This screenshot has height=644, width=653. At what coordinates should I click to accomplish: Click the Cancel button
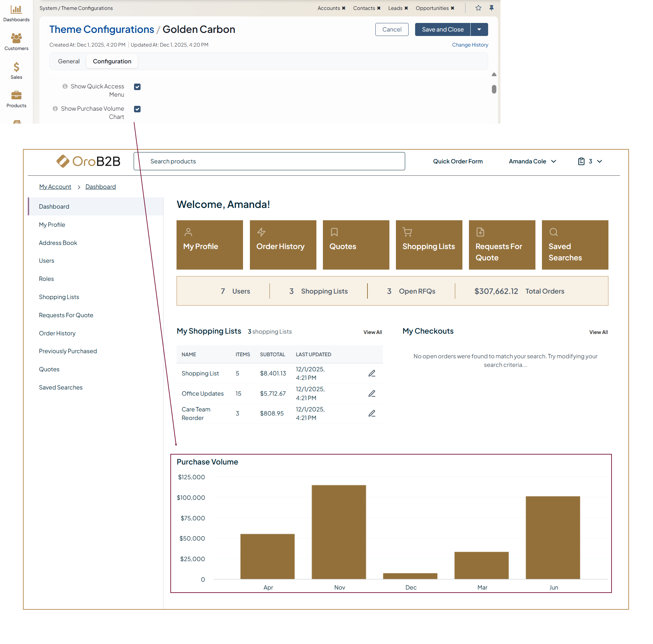coord(391,29)
